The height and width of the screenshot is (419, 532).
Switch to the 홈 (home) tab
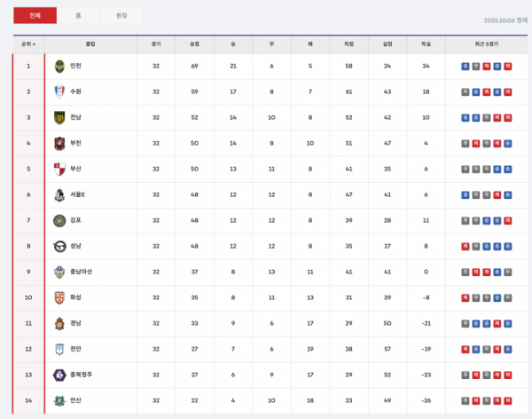click(78, 15)
